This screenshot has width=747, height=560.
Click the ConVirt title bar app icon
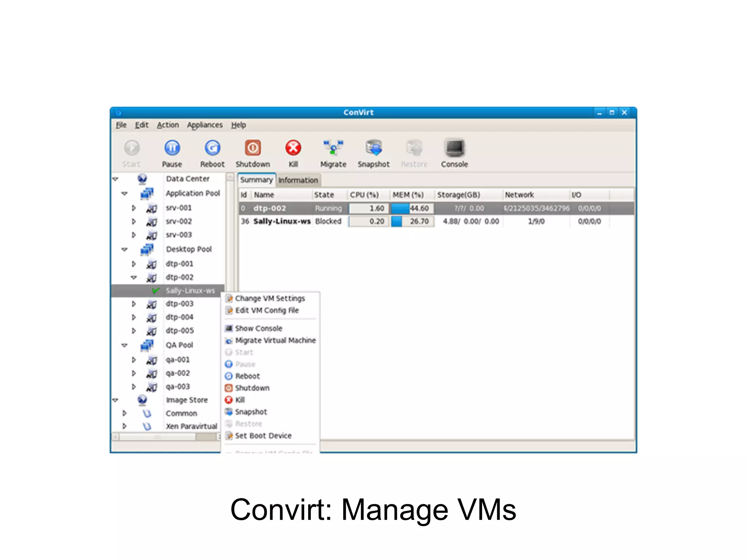[x=119, y=112]
